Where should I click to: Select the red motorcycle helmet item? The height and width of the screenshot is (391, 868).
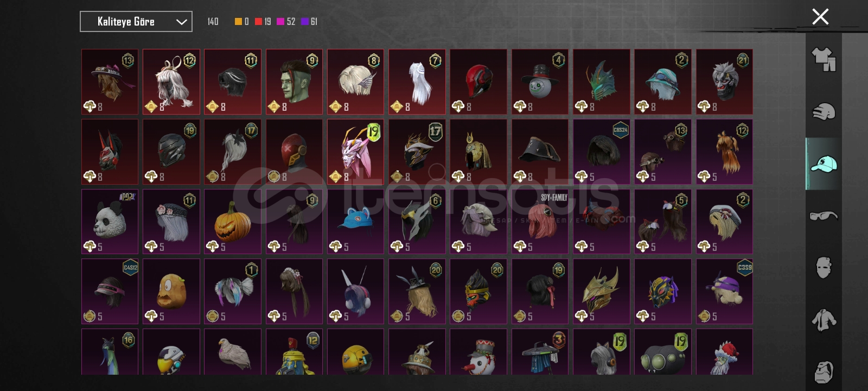coord(478,81)
